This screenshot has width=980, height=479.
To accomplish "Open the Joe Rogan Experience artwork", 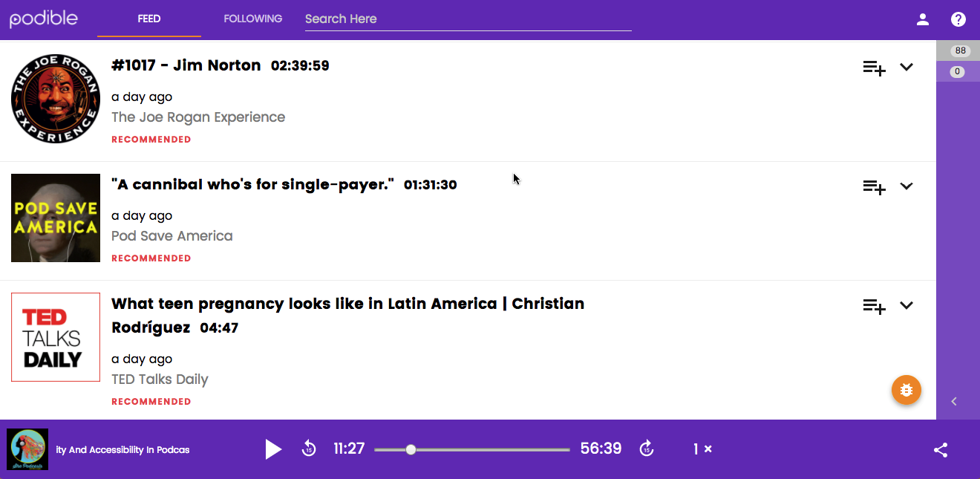I will 56,99.
